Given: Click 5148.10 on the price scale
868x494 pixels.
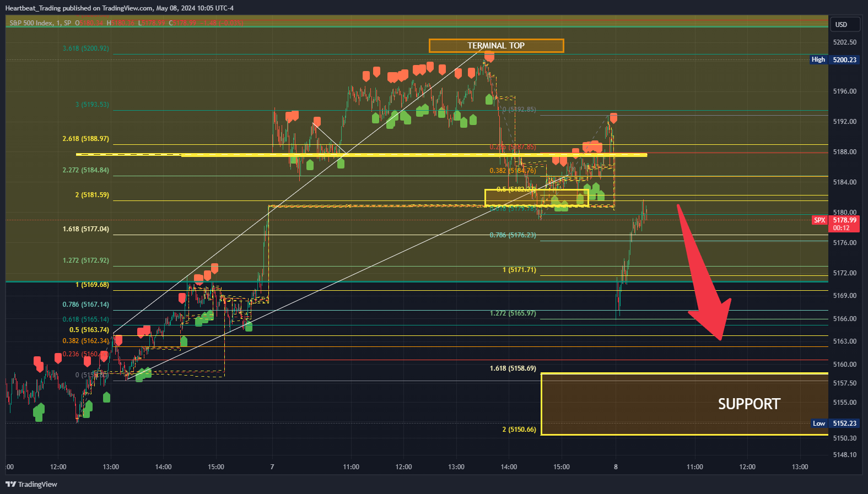Looking at the screenshot, I should (x=845, y=455).
